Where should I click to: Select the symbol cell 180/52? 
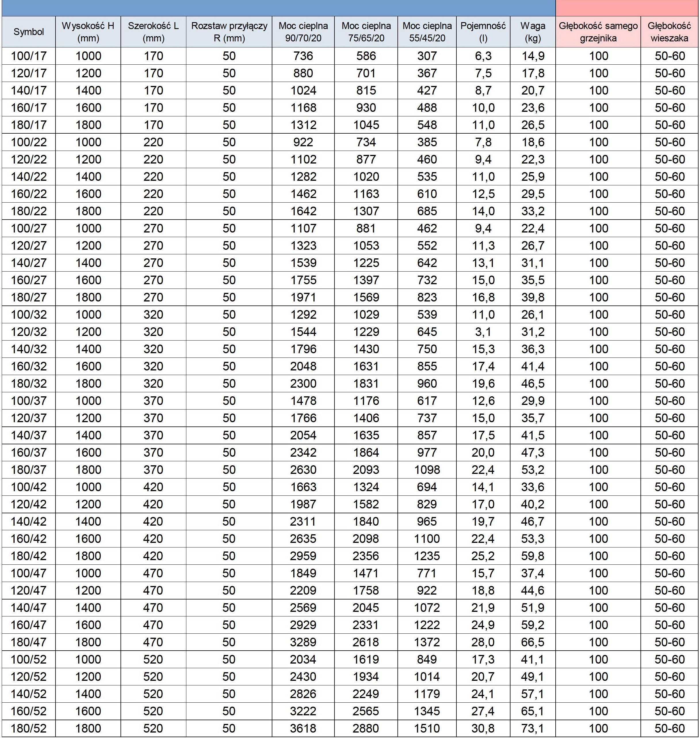[x=29, y=728]
